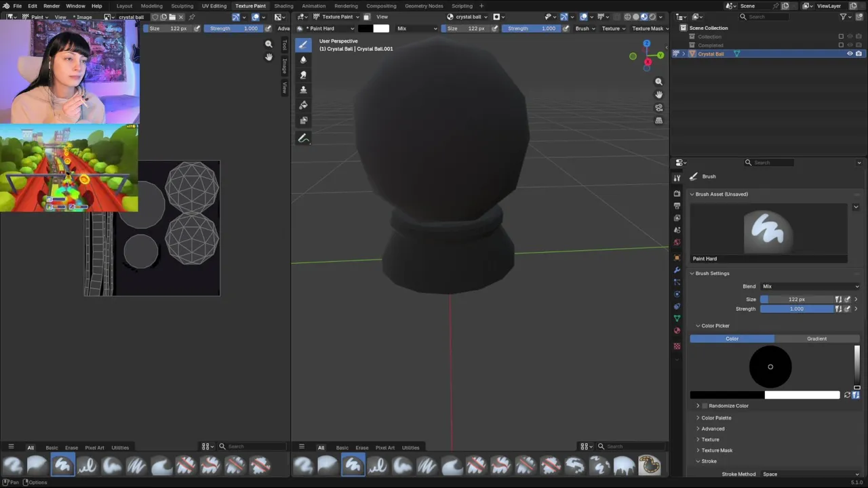Open the File menu

coord(17,6)
